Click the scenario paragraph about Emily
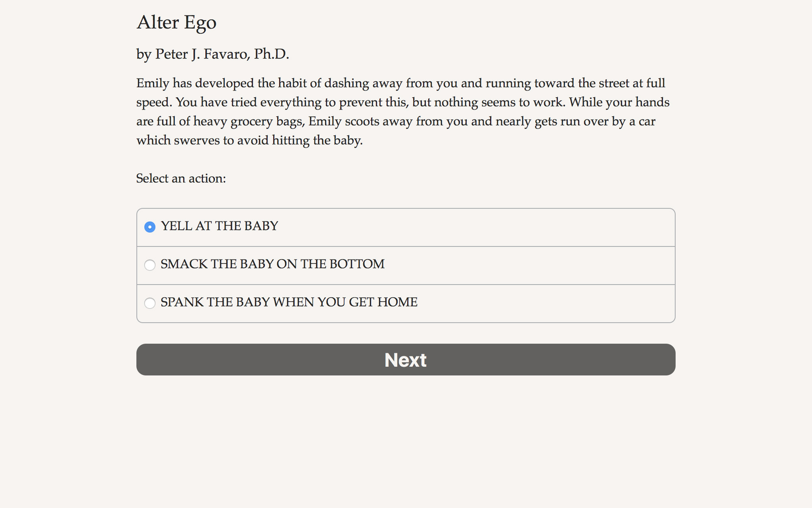This screenshot has width=812, height=508. click(402, 111)
